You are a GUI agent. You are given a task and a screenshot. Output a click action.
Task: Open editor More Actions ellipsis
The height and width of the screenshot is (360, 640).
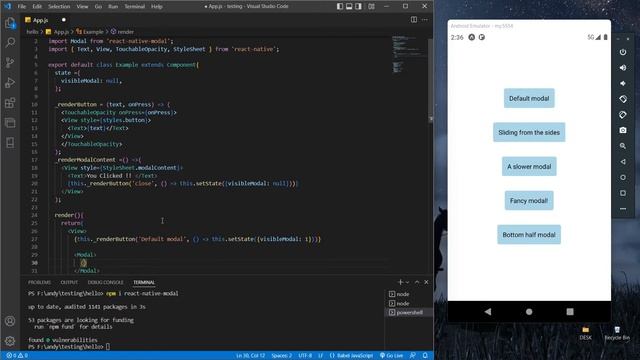tap(425, 20)
